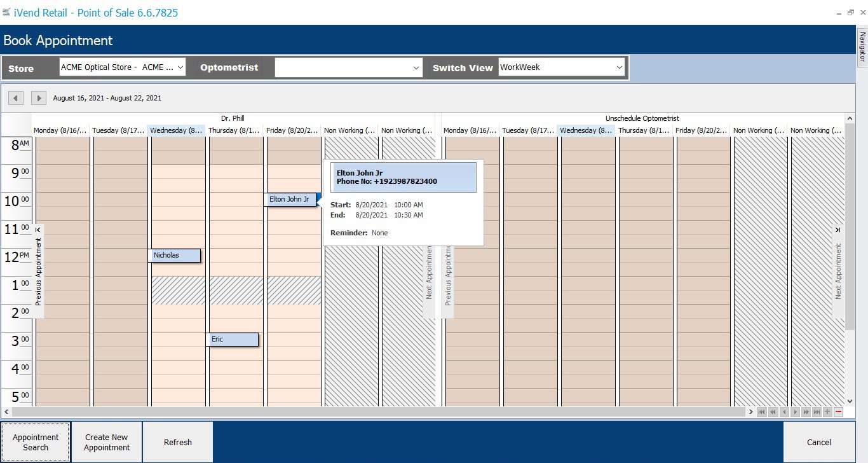Click the vertical calendar scrollbar
This screenshot has height=463, width=868.
[850, 223]
